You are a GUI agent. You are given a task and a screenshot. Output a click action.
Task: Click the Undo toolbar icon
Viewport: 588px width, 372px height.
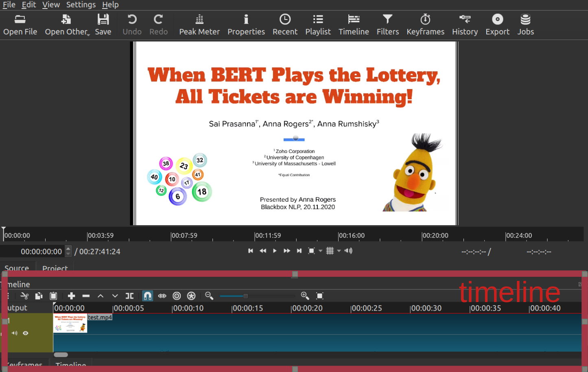click(132, 25)
